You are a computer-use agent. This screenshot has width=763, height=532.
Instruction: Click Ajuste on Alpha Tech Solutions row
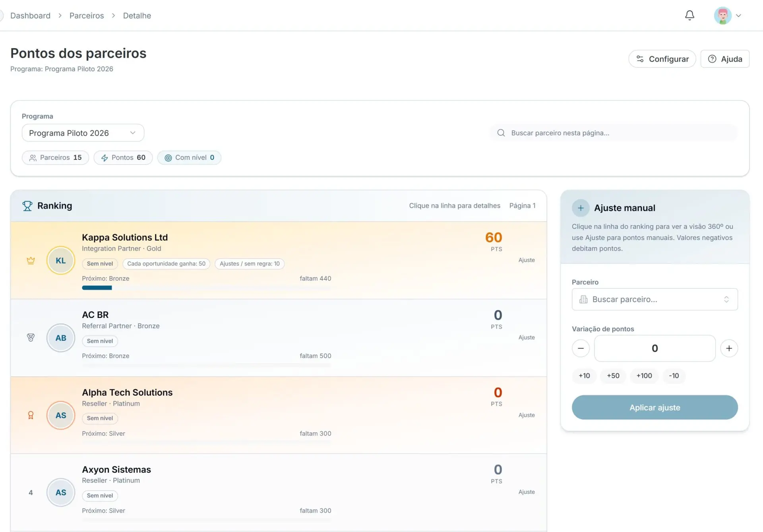point(527,415)
